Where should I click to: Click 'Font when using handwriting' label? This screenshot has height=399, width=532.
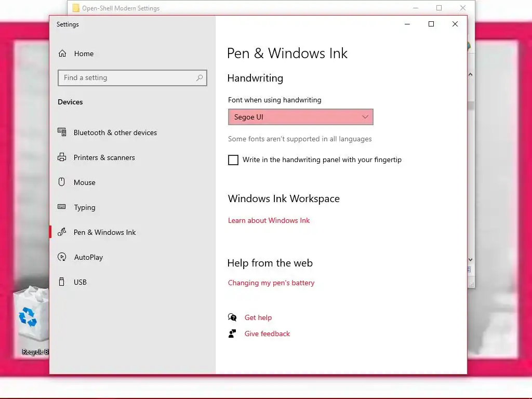[x=274, y=100]
